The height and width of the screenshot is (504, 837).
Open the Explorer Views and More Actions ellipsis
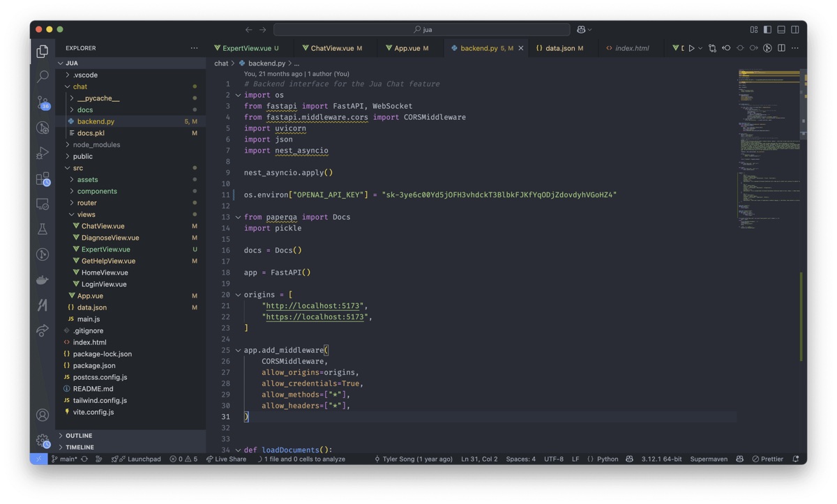[195, 48]
